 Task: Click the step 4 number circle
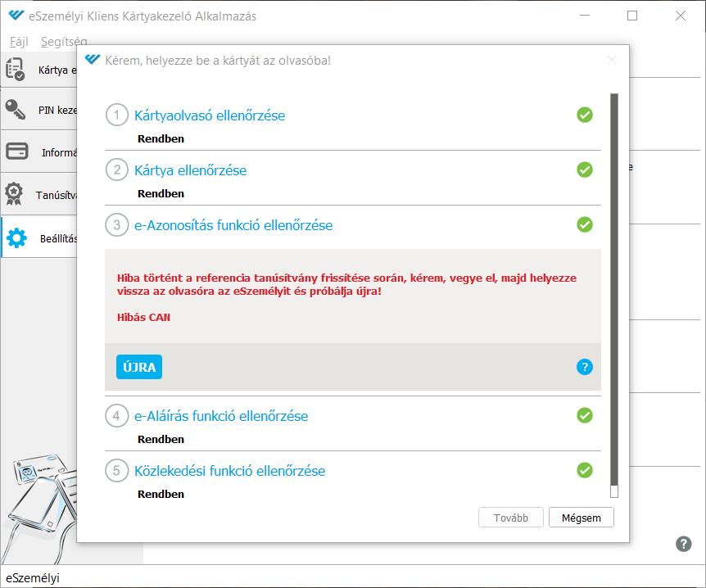click(116, 415)
